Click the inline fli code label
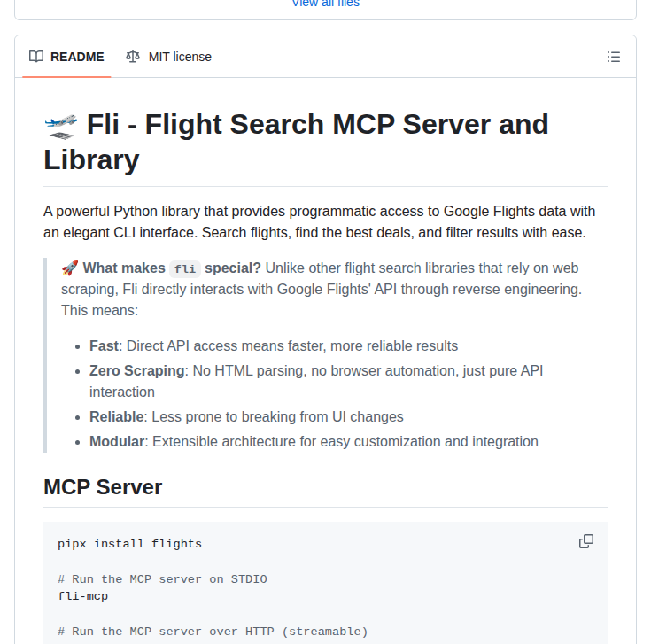 [x=185, y=268]
